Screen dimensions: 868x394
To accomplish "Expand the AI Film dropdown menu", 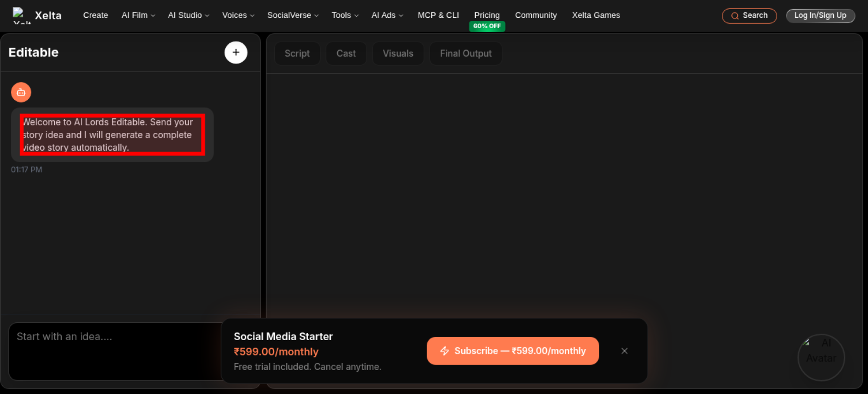I will 138,15.
